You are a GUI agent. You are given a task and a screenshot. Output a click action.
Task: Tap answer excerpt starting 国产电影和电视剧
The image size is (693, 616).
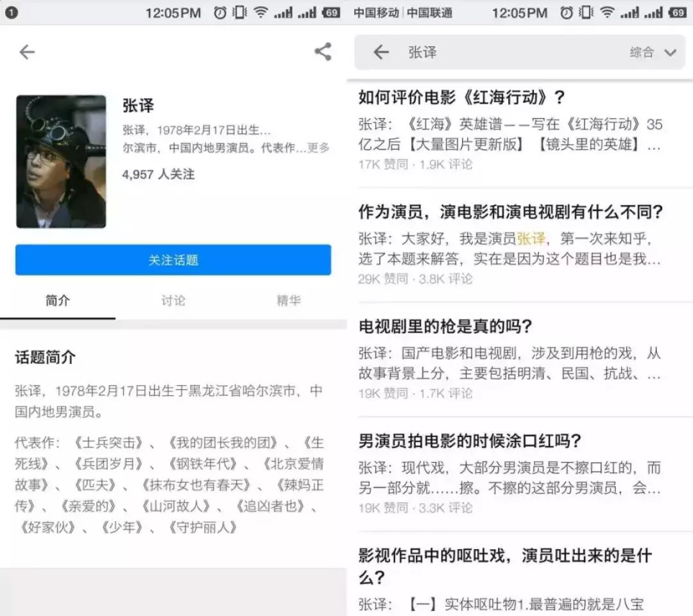[510, 363]
